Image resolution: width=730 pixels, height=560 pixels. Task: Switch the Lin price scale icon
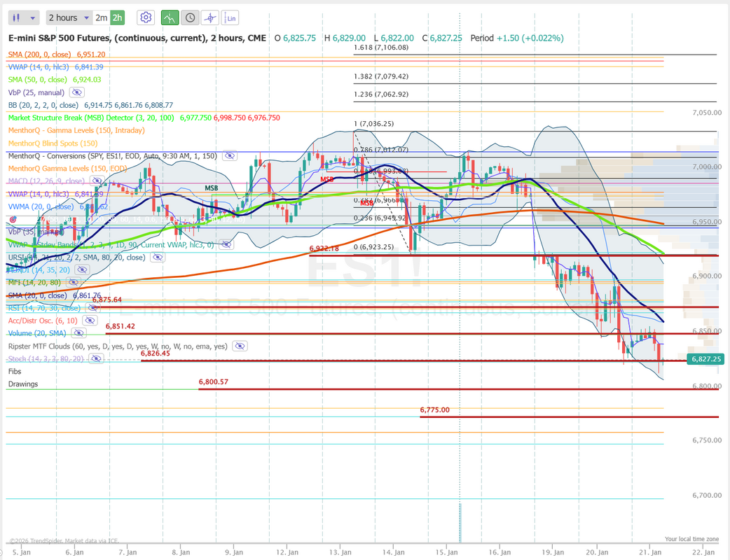click(231, 17)
